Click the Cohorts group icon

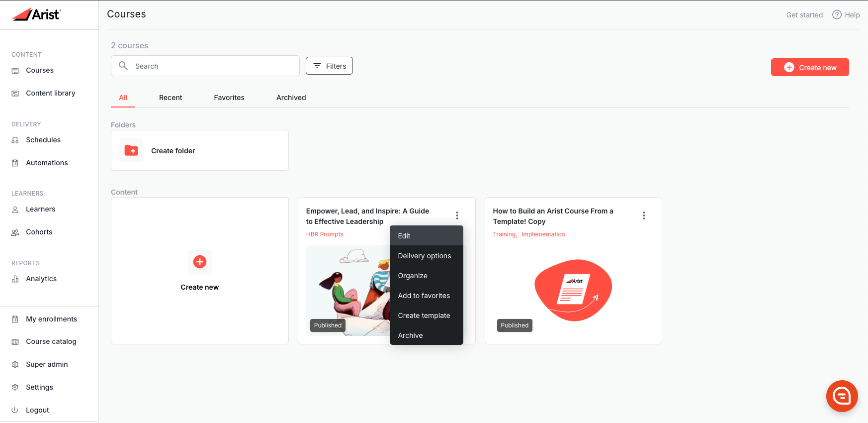tap(15, 232)
